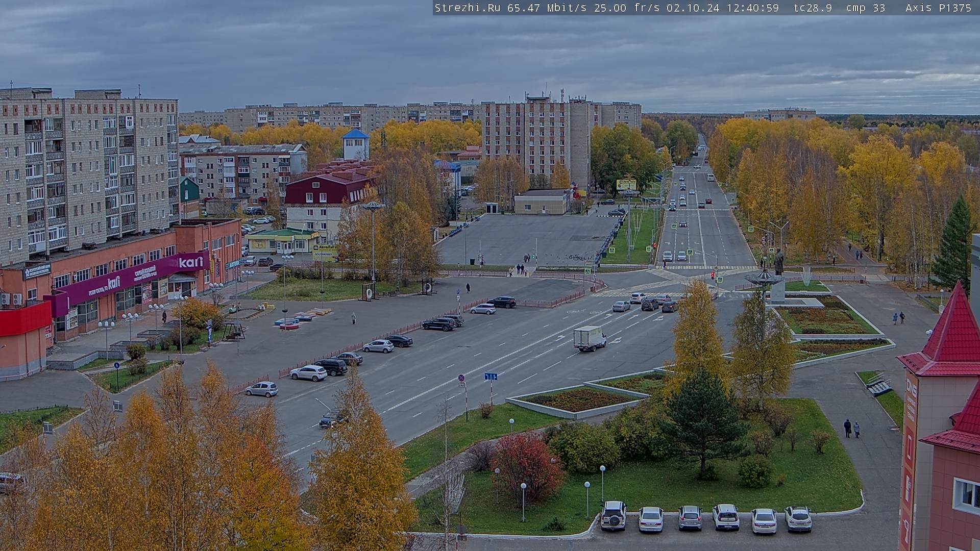Click the 12:40:59 time stamp
Viewport: 980px width, 551px height.
pyautogui.click(x=753, y=8)
